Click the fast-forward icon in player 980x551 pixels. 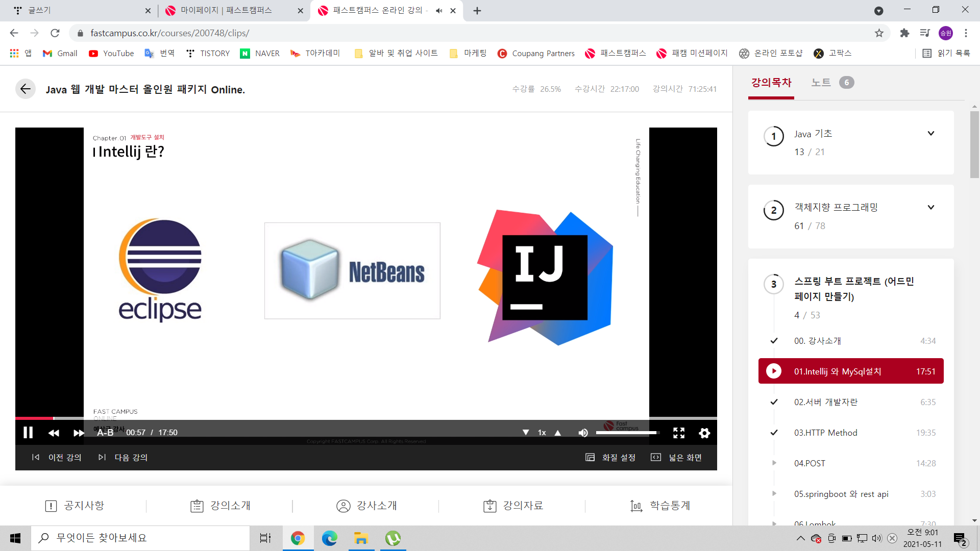pyautogui.click(x=79, y=433)
